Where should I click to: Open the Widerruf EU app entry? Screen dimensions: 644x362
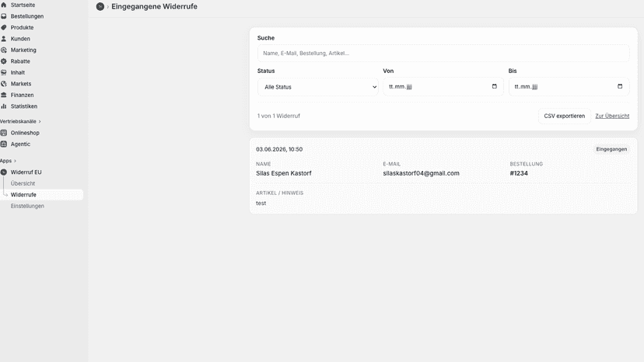26,172
